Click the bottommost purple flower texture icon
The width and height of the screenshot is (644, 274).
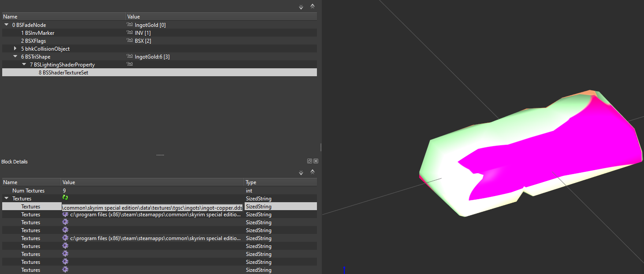pos(65,270)
